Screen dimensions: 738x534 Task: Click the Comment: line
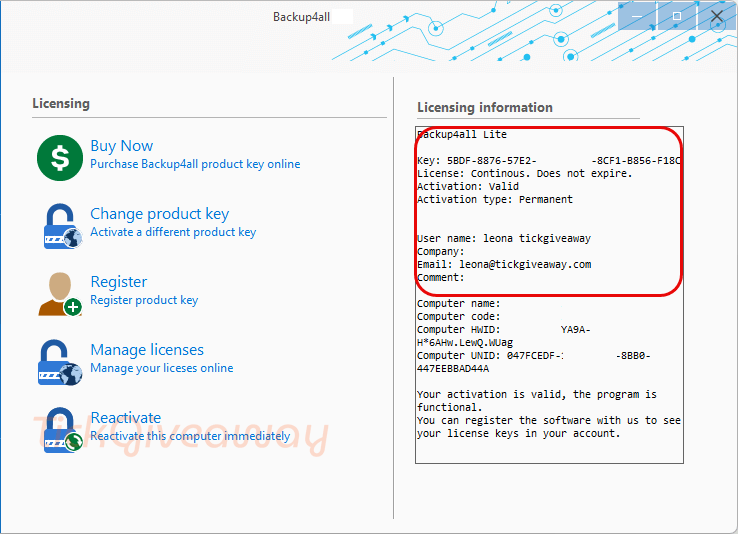pyautogui.click(x=441, y=278)
